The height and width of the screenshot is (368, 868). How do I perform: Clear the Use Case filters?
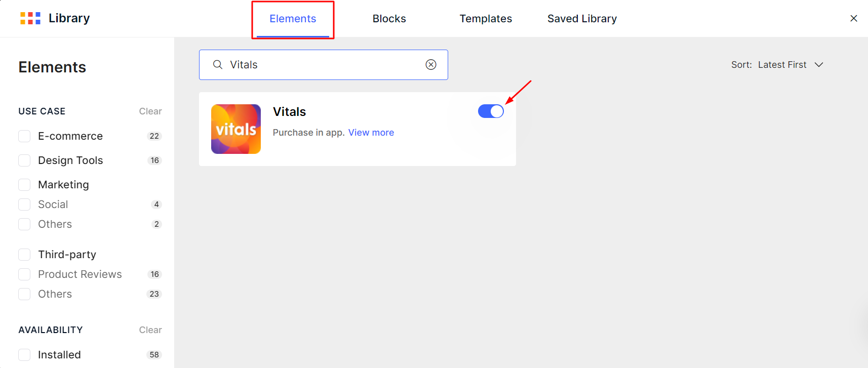coord(150,111)
